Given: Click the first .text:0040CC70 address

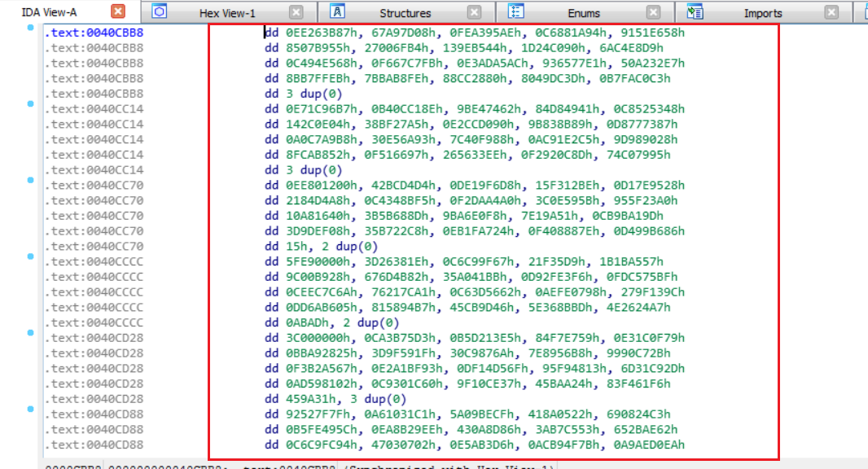Looking at the screenshot, I should 94,186.
